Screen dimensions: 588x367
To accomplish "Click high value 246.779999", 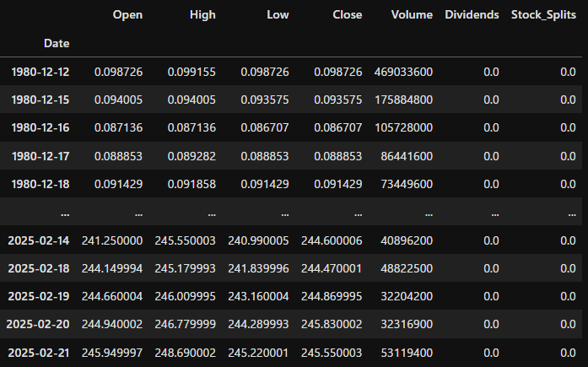I will click(x=186, y=324).
